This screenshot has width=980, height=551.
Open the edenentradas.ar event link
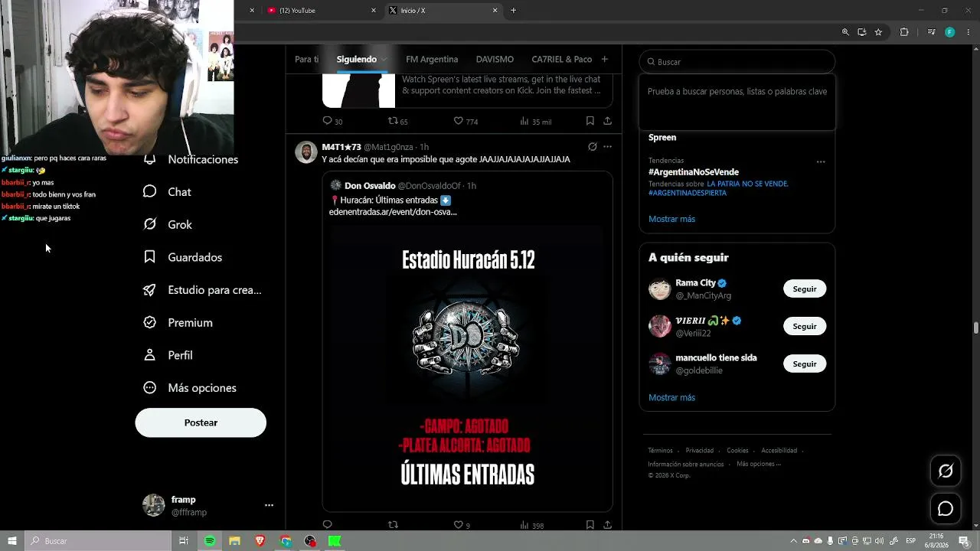tap(393, 212)
